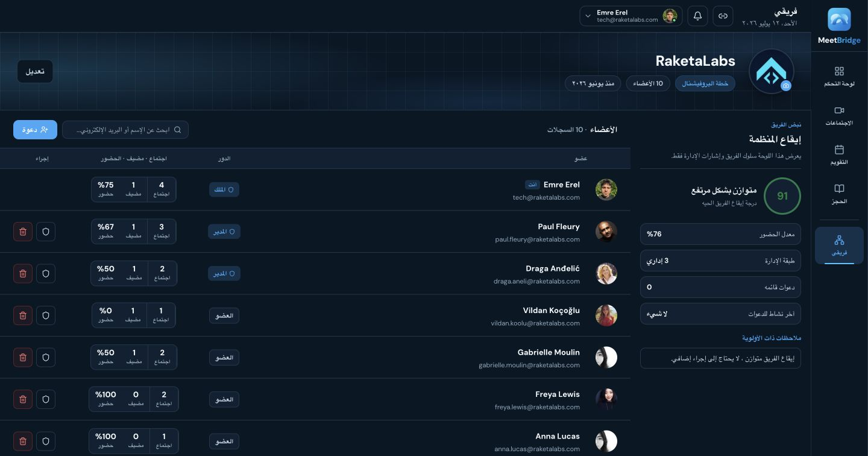868x456 pixels.
Task: Click Anna Lucas's avatar
Action: 606,441
